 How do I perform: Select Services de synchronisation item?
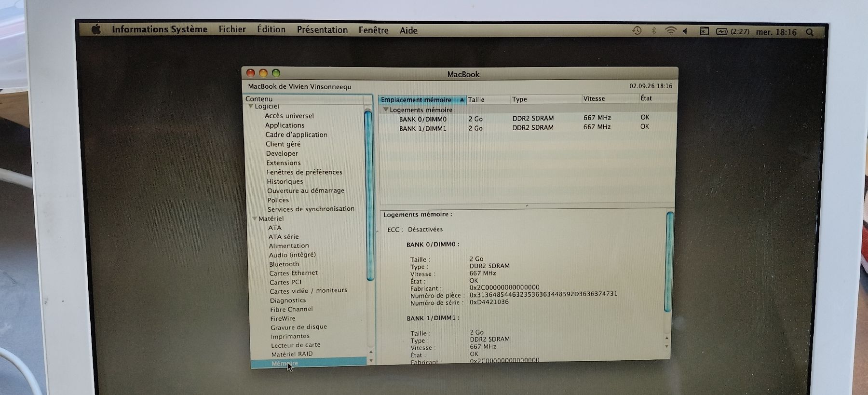(311, 209)
